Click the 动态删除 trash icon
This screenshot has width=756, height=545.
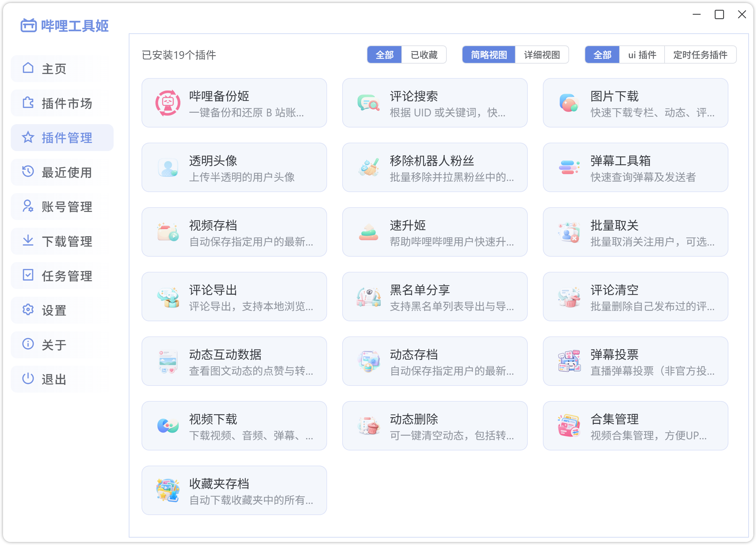(x=368, y=426)
